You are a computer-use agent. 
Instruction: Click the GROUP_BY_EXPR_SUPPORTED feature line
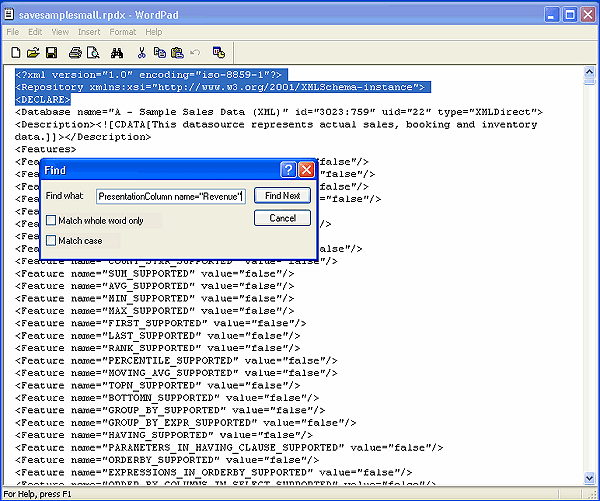[186, 423]
